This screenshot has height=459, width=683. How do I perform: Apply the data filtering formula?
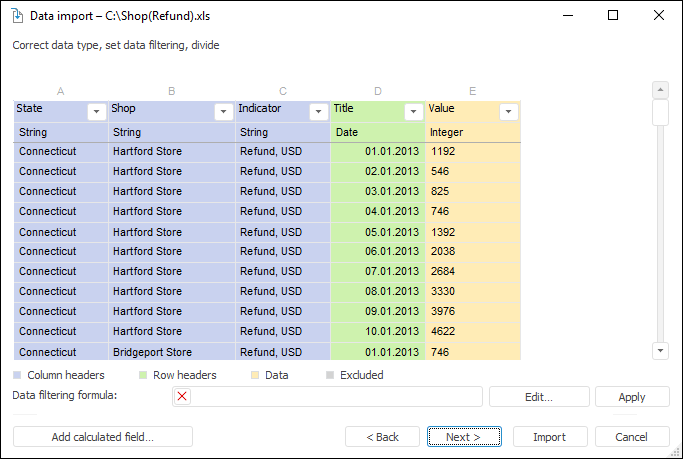(x=632, y=397)
